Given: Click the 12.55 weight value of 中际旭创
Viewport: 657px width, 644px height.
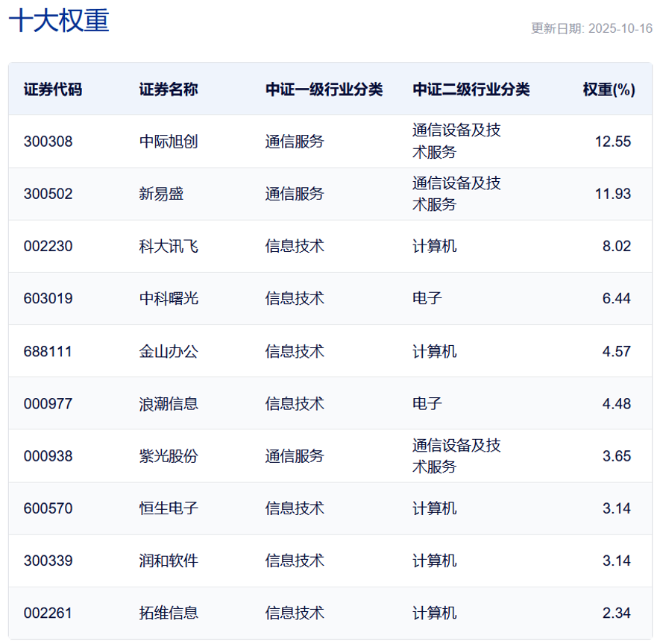Looking at the screenshot, I should (614, 141).
